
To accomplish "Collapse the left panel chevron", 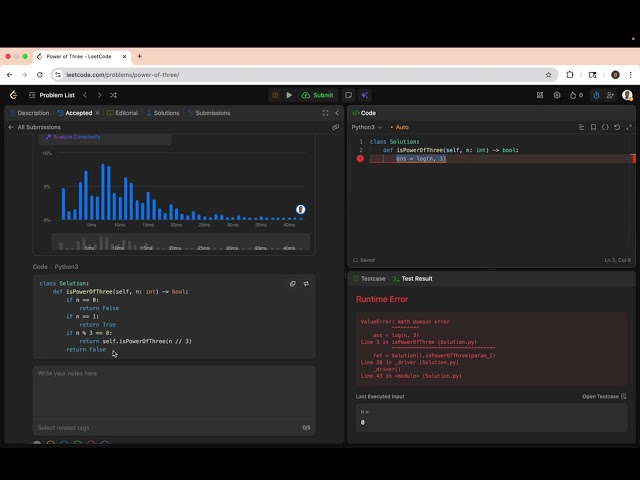I will tap(337, 113).
